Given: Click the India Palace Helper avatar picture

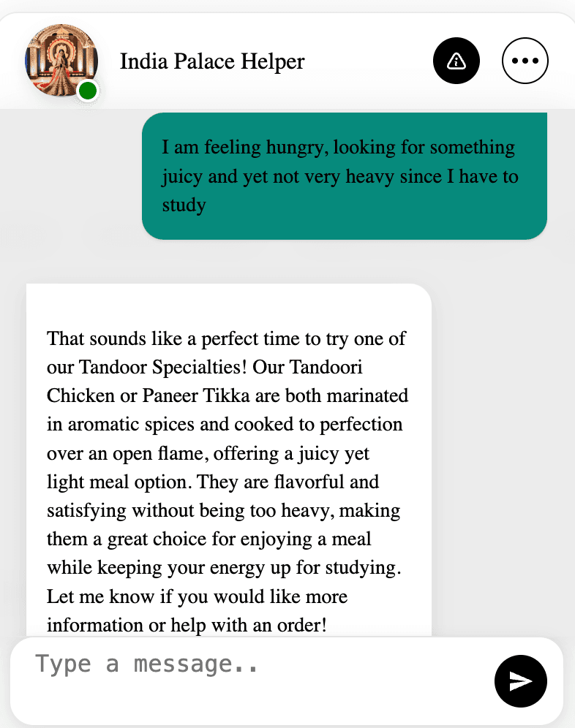Looking at the screenshot, I should click(61, 61).
